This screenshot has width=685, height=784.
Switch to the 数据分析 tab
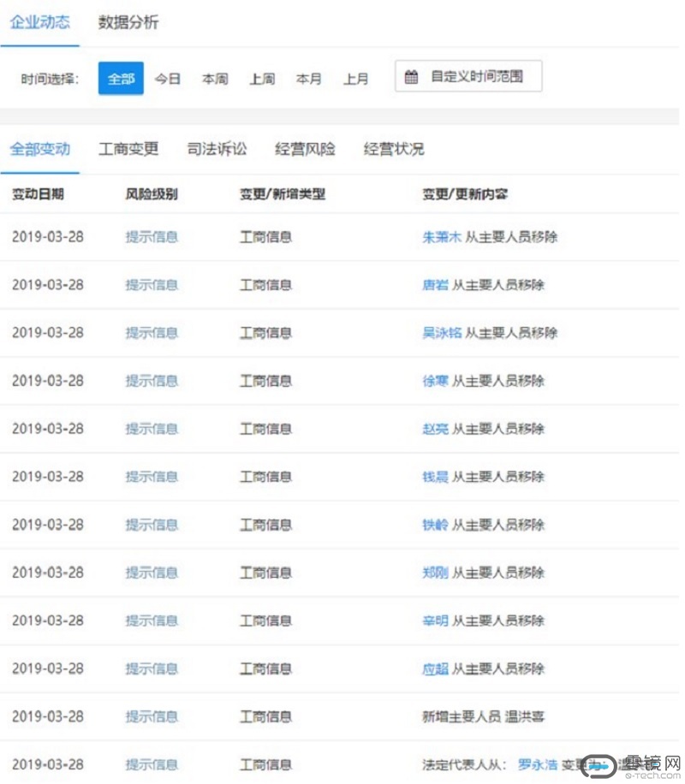click(128, 23)
